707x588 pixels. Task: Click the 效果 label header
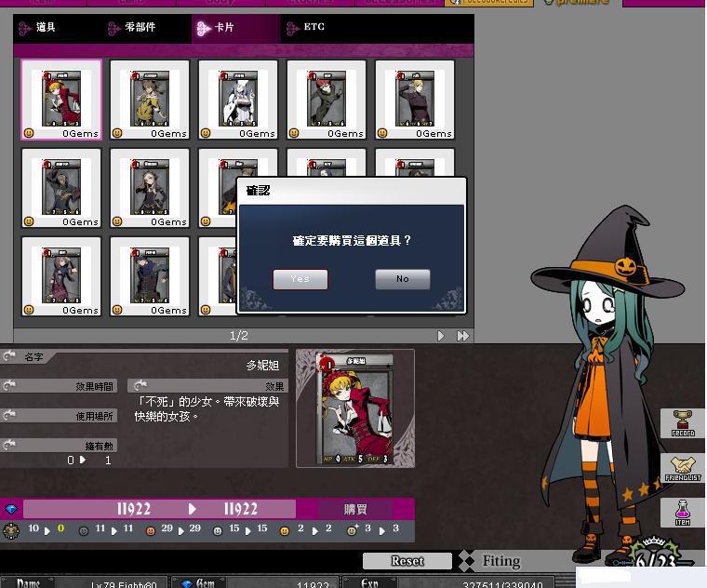pos(274,386)
